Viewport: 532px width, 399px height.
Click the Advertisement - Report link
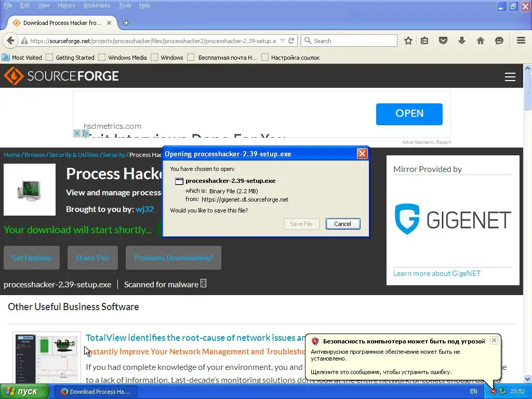pos(427,142)
